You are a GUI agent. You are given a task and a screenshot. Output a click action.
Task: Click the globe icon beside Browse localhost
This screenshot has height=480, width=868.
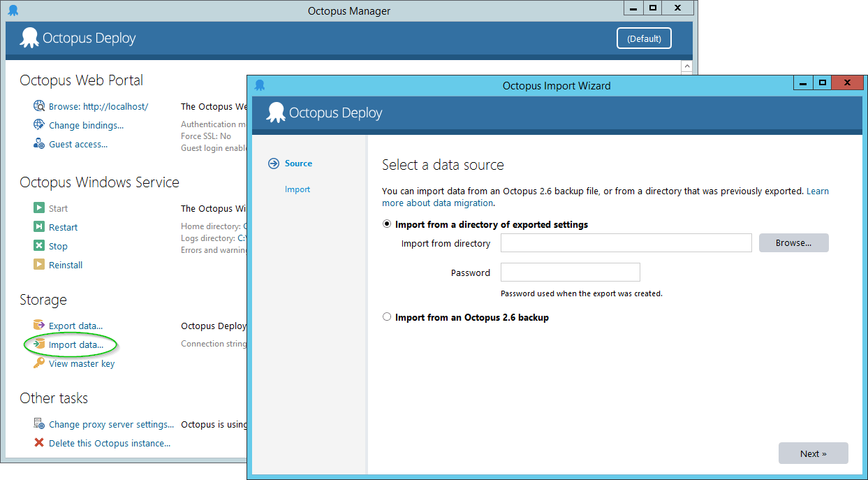pyautogui.click(x=39, y=106)
